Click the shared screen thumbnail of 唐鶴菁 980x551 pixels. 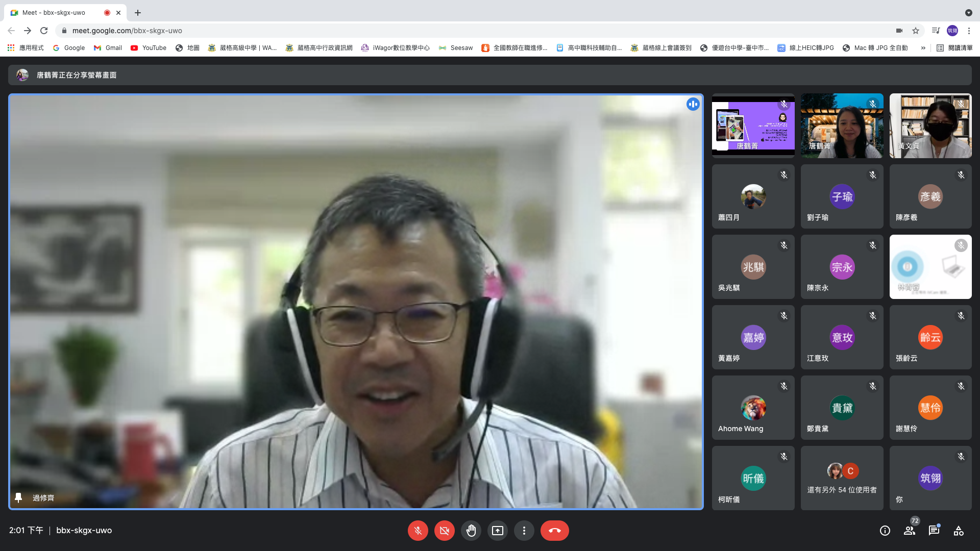[753, 126]
